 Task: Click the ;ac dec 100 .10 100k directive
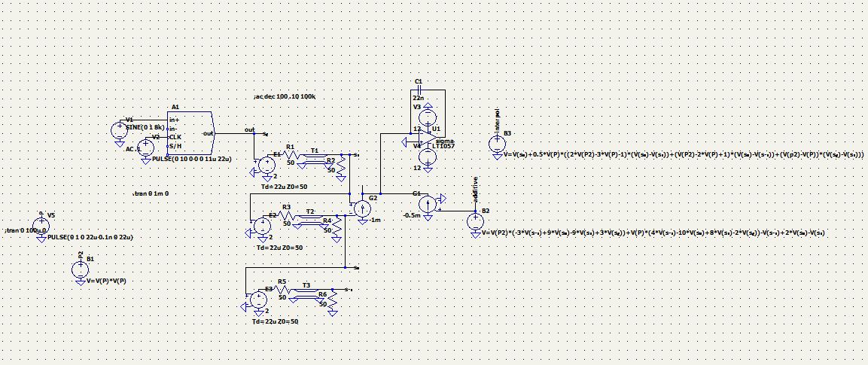tap(285, 97)
